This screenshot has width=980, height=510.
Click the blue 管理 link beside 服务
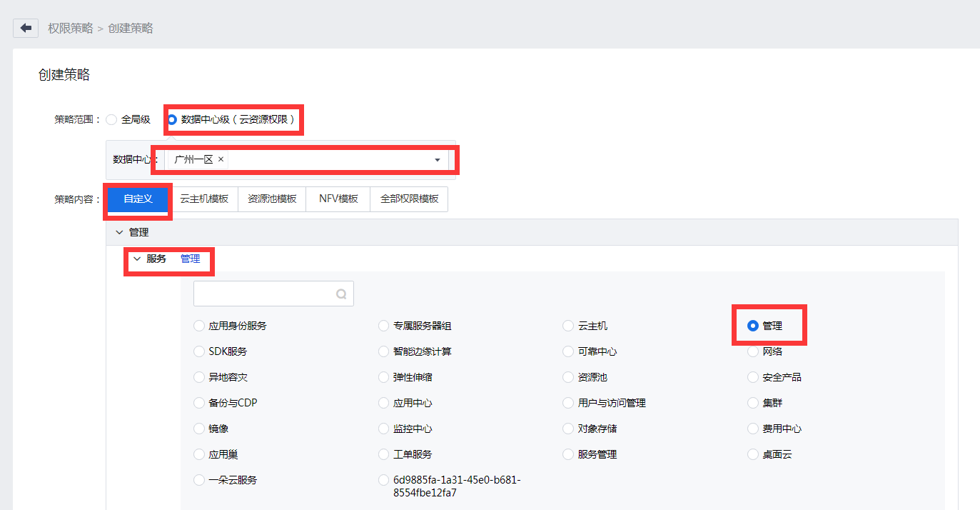pyautogui.click(x=190, y=259)
